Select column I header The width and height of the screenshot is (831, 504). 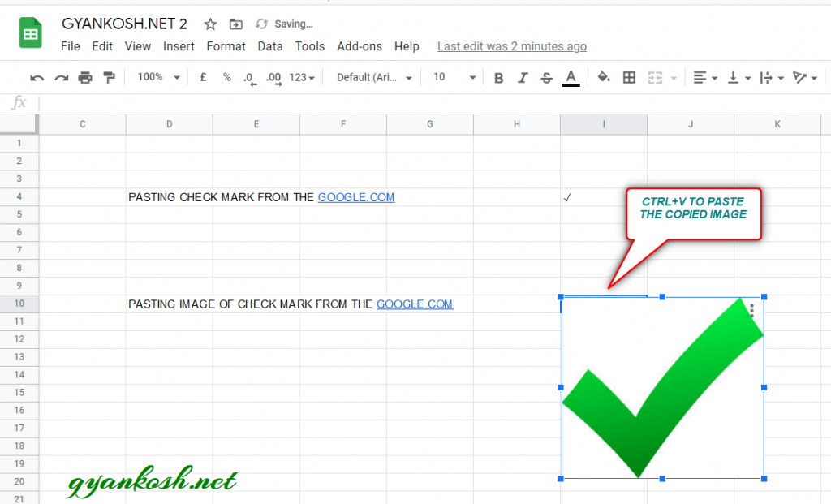pyautogui.click(x=604, y=124)
